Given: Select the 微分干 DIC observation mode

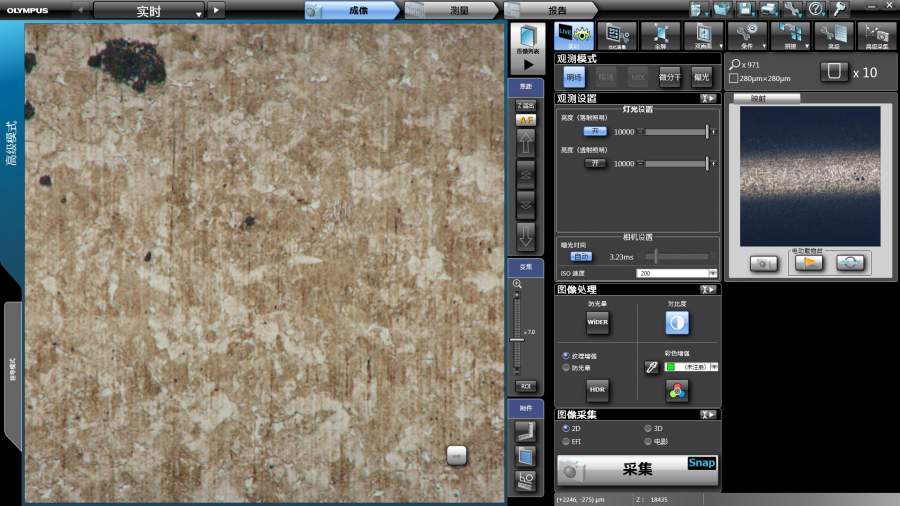Looking at the screenshot, I should (x=670, y=77).
